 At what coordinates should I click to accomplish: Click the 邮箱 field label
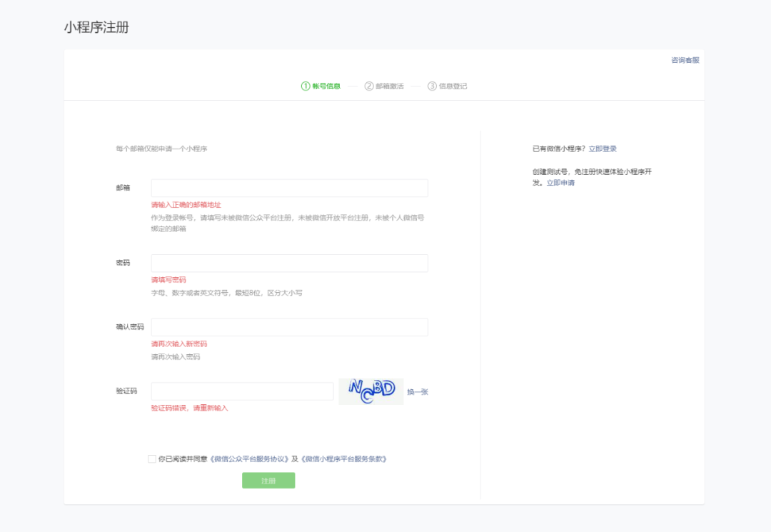123,188
